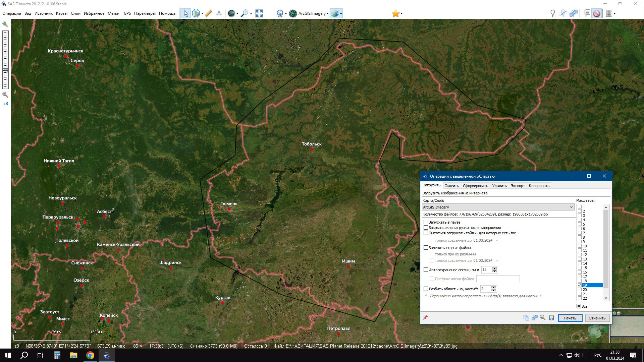Image resolution: width=644 pixels, height=362 pixels.
Task: Enable 'Запускать в паузе' checkbox
Action: [426, 222]
